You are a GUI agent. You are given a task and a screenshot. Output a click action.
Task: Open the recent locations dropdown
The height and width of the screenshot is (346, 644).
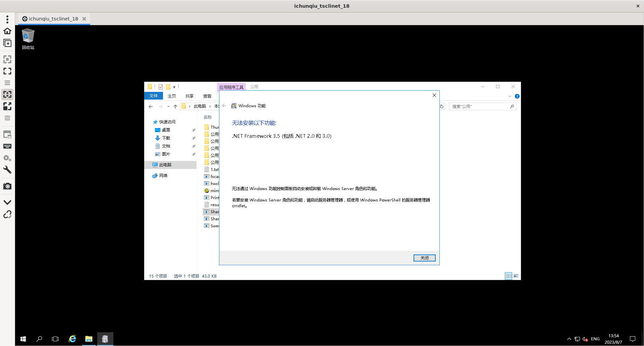pyautogui.click(x=168, y=107)
